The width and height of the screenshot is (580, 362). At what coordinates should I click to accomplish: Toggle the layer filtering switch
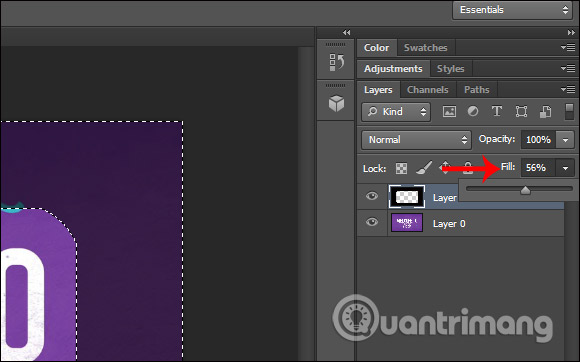pos(569,111)
